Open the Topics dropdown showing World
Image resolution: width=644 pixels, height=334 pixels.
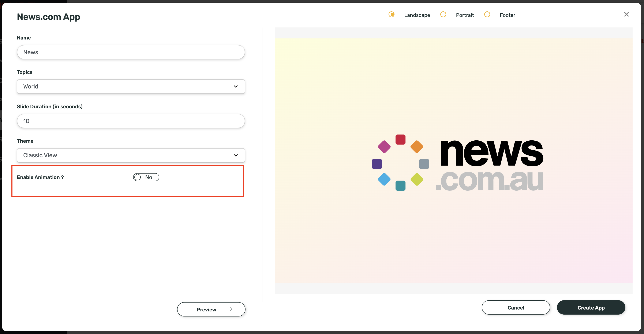point(131,86)
